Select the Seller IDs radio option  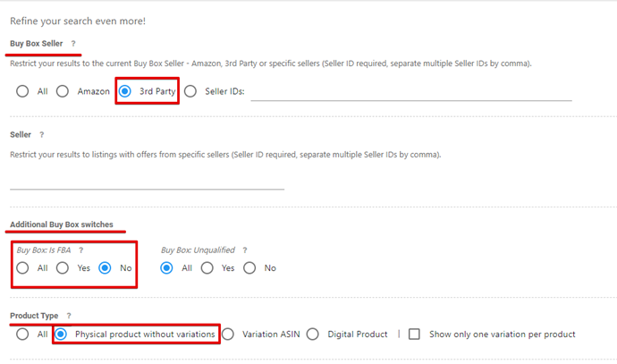click(x=190, y=91)
